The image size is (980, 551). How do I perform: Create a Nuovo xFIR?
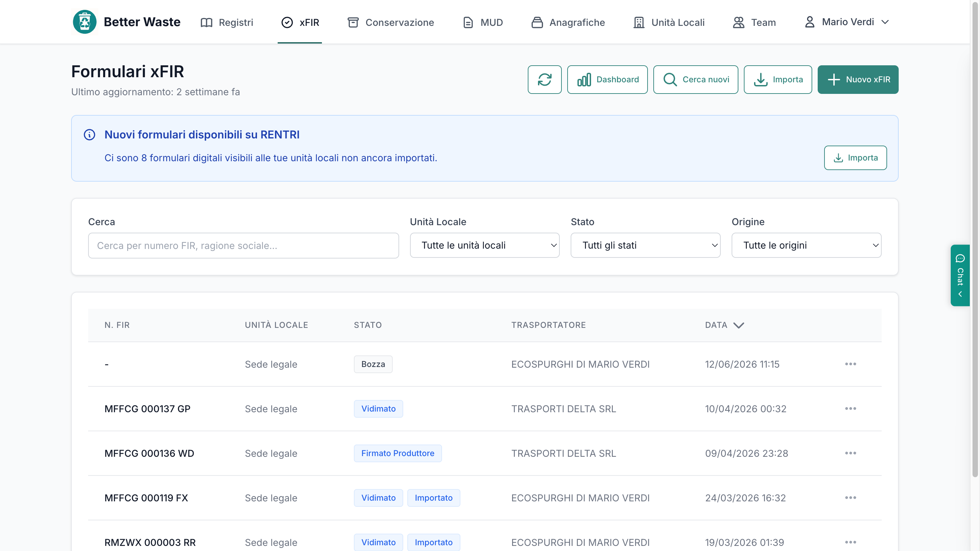point(858,80)
